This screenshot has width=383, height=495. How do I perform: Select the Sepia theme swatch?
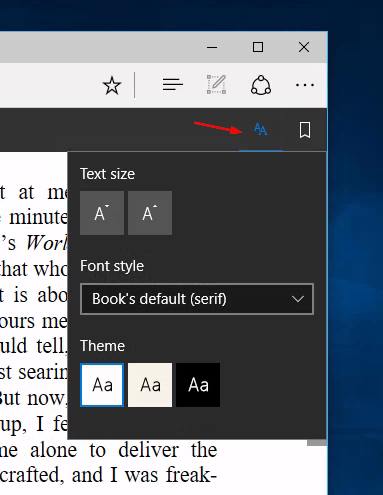(150, 385)
